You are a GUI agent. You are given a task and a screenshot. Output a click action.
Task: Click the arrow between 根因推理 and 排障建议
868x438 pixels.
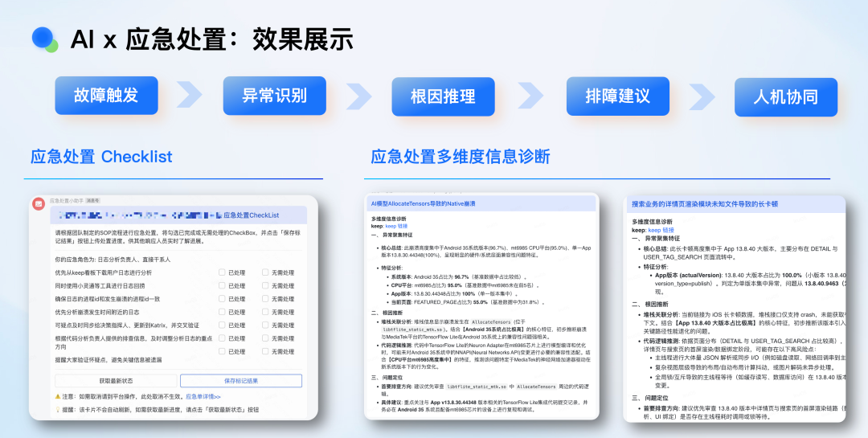pyautogui.click(x=529, y=94)
